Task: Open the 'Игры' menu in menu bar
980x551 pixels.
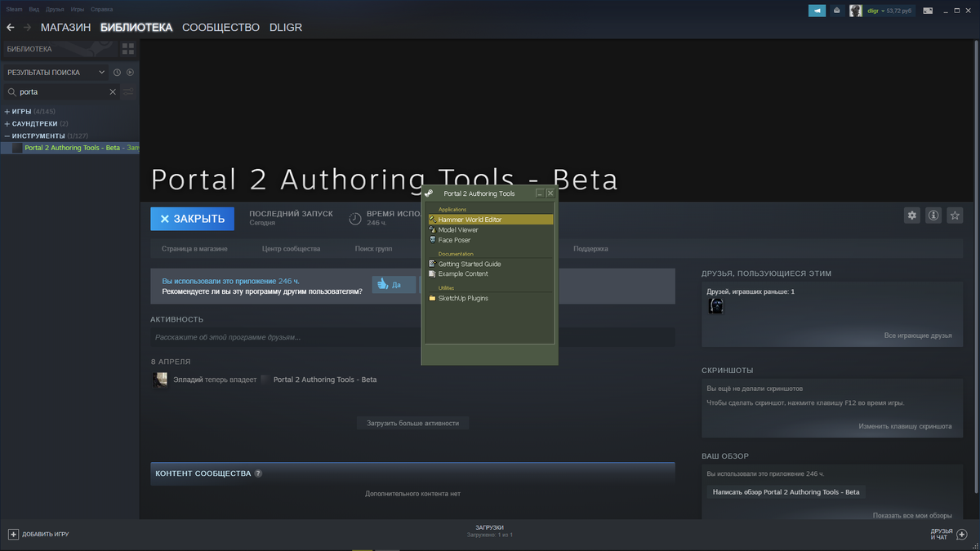Action: point(78,9)
